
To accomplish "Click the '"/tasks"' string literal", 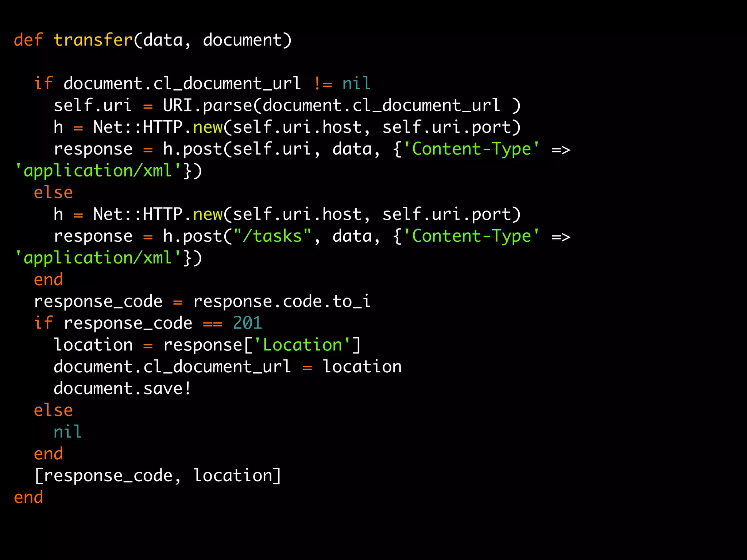I will (x=272, y=236).
